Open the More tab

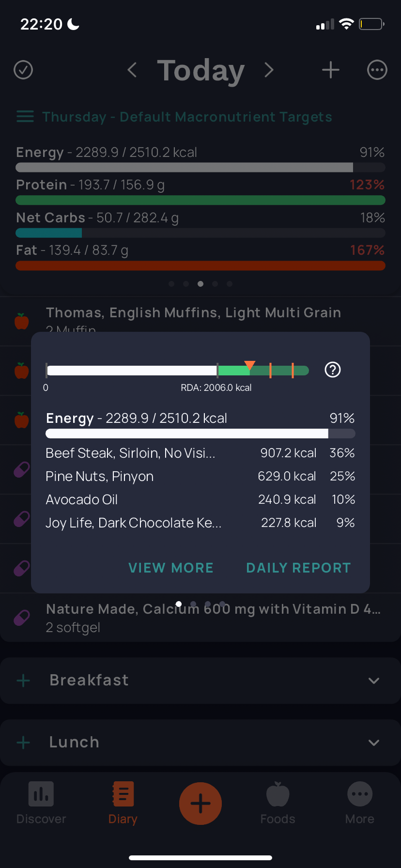pos(360,803)
